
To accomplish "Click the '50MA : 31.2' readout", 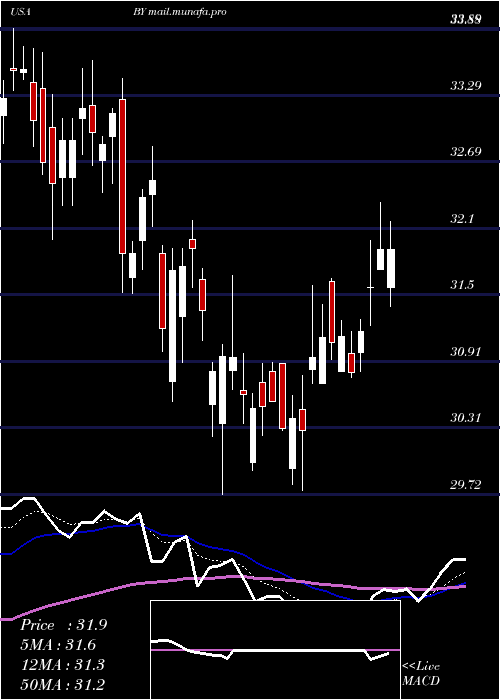I will pos(62,684).
